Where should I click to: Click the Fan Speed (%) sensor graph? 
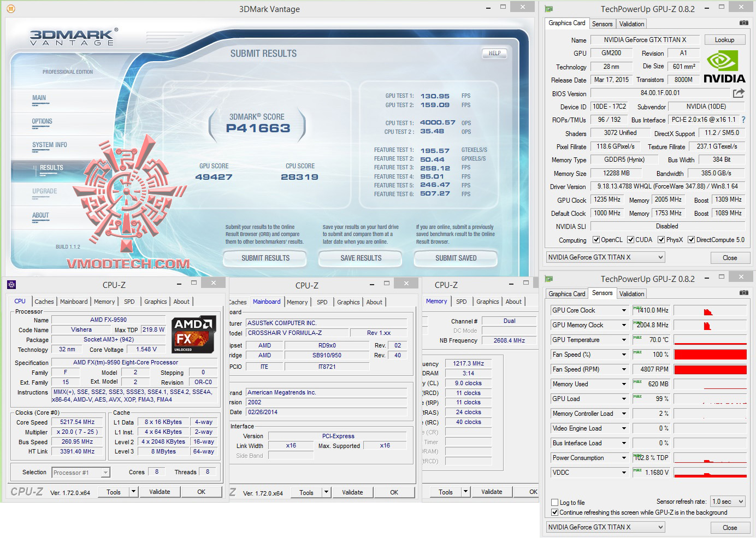tap(710, 355)
